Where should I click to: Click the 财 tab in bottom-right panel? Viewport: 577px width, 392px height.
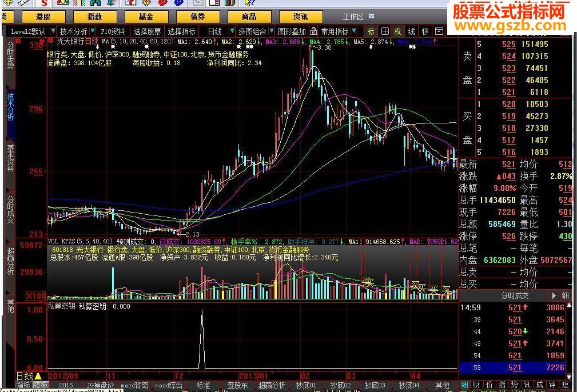[475, 385]
